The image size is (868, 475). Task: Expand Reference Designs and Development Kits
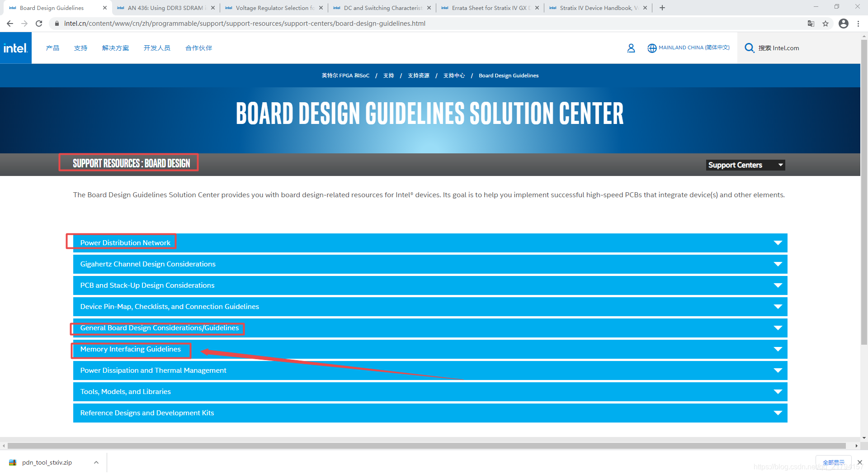click(430, 413)
